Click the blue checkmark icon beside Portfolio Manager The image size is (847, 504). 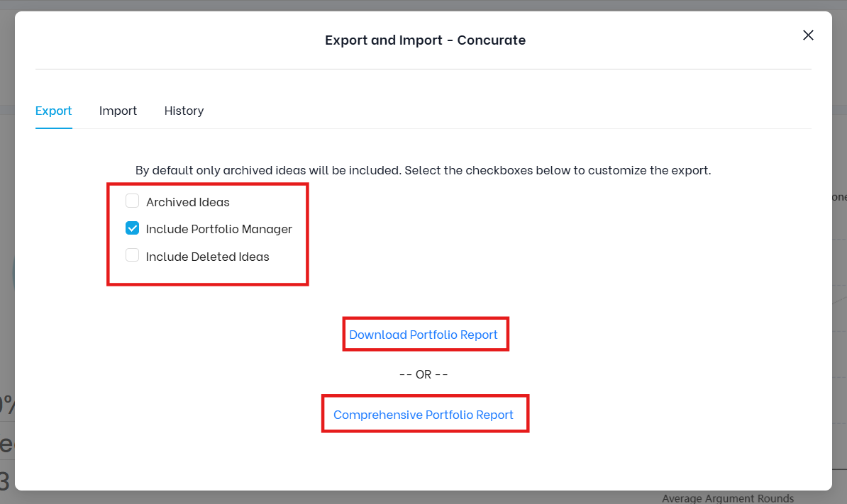[133, 228]
